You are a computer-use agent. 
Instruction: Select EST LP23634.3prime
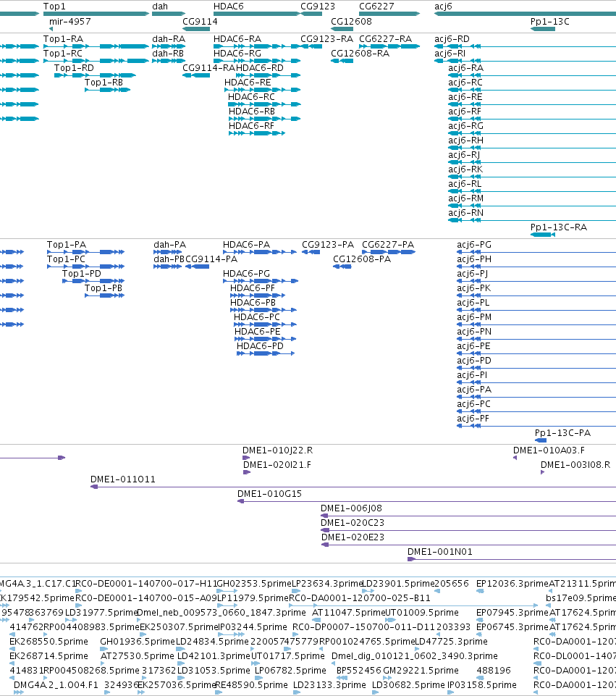pyautogui.click(x=296, y=591)
